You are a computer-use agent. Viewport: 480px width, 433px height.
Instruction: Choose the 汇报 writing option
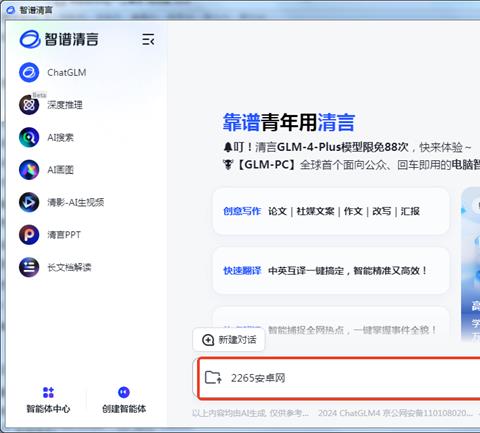[x=410, y=211]
